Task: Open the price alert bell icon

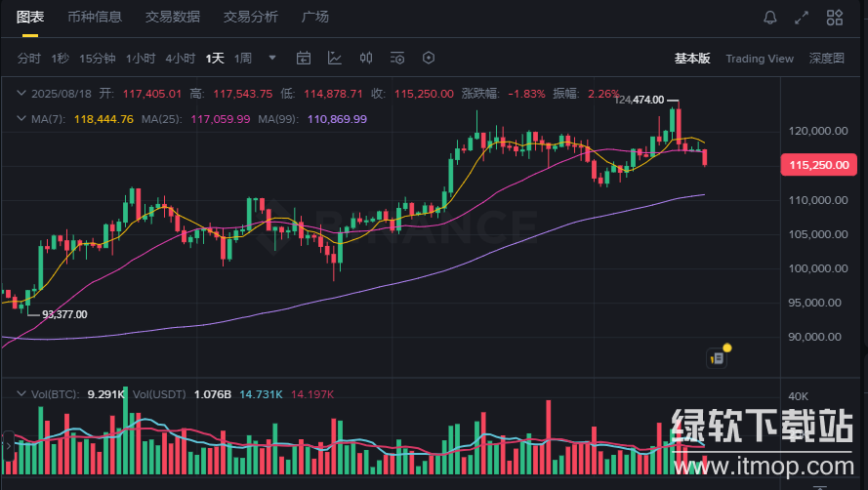Action: 770,18
